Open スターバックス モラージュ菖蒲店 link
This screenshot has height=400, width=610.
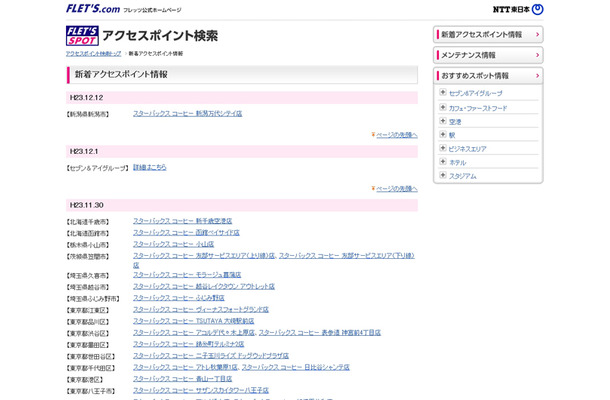187,275
